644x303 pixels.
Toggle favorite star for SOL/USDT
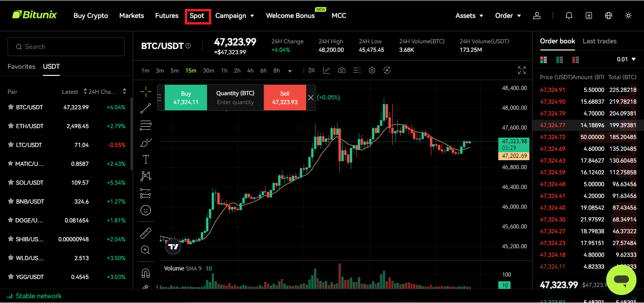pyautogui.click(x=10, y=182)
